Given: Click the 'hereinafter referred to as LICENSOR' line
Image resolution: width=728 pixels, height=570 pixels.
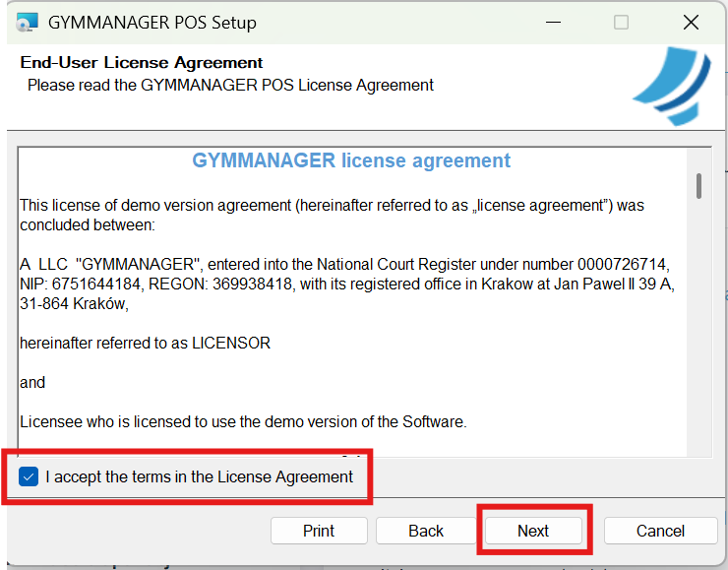Looking at the screenshot, I should click(x=145, y=344).
